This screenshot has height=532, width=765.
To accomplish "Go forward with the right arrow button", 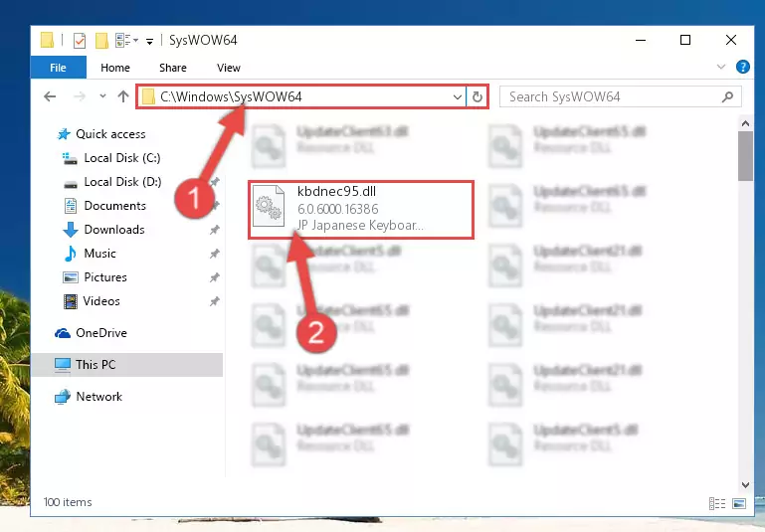I will (x=79, y=96).
